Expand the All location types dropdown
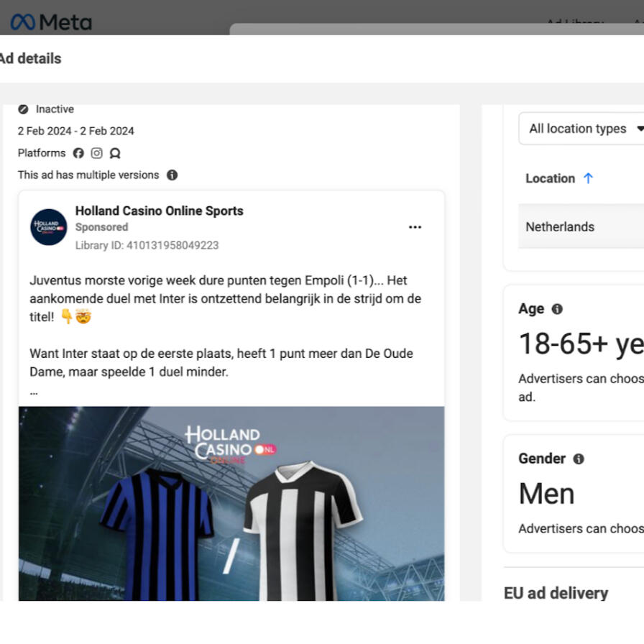The width and height of the screenshot is (644, 644). [581, 129]
